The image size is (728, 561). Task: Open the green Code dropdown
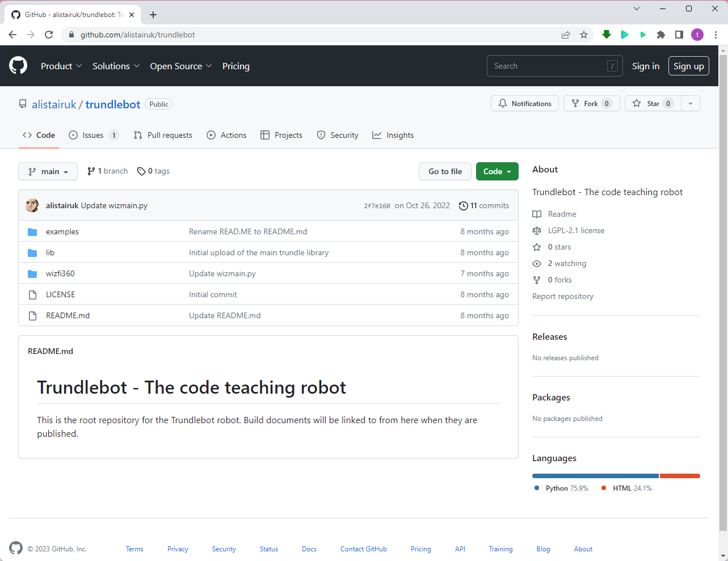(x=497, y=171)
